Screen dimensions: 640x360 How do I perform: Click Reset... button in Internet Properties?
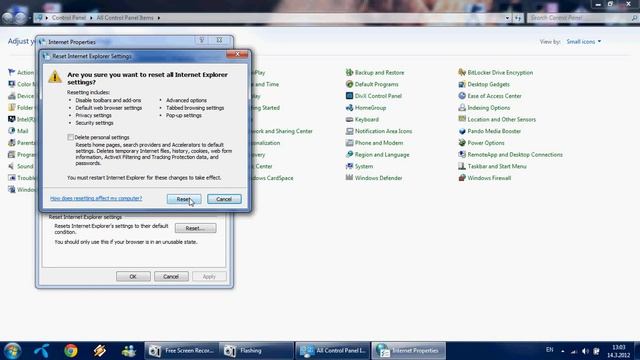pyautogui.click(x=196, y=228)
